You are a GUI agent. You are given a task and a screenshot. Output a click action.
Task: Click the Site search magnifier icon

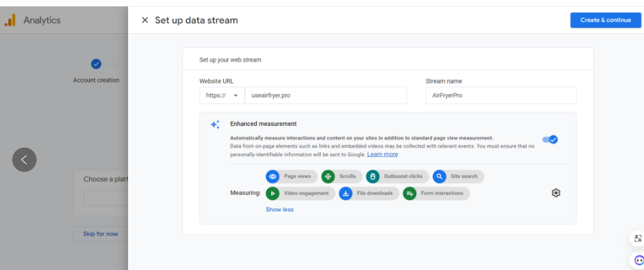pos(439,177)
